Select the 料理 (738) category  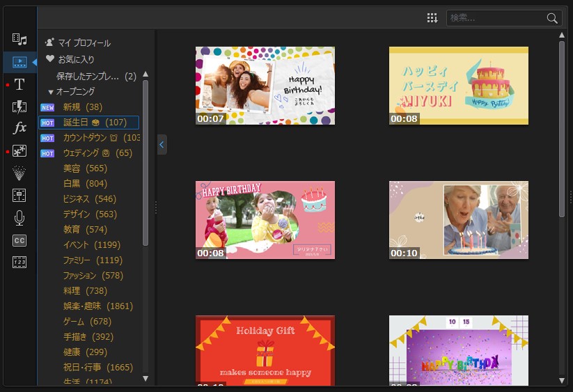tap(85, 291)
